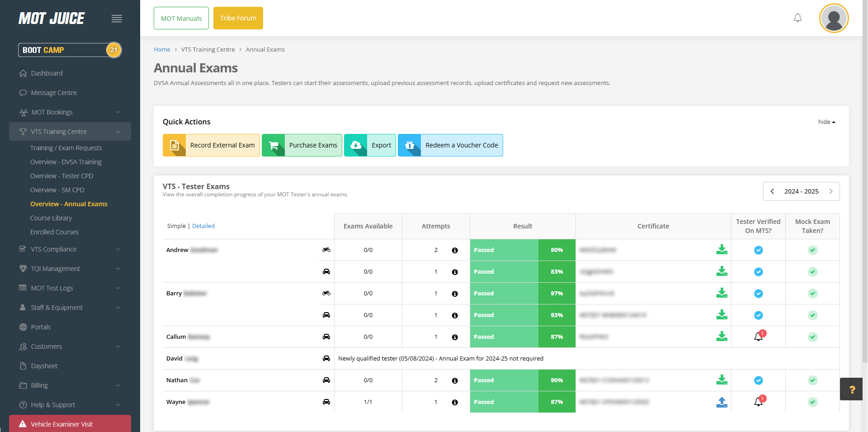Toggle the hamburger sidebar menu icon
Viewport: 868px width, 432px height.
[x=117, y=19]
